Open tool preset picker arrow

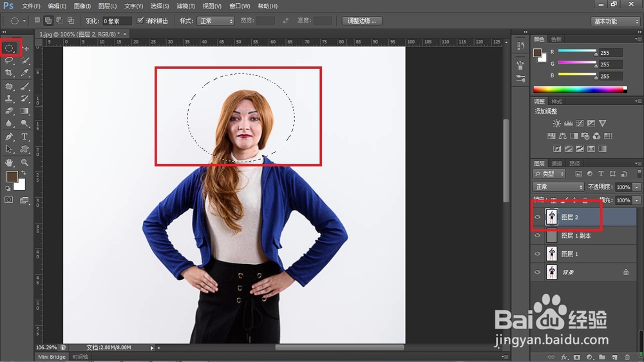(x=24, y=21)
